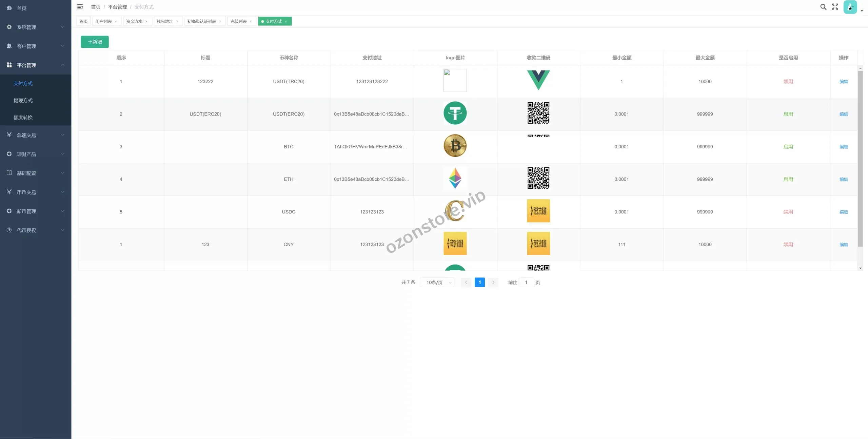Click the Tether logo image thumbnail
Viewport: 868px width, 439px height.
coord(455,113)
